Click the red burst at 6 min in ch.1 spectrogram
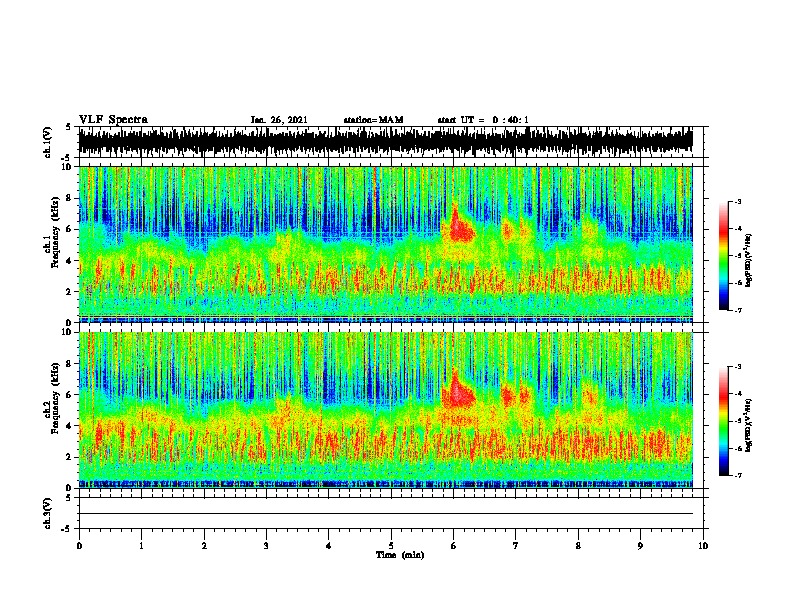 459,226
